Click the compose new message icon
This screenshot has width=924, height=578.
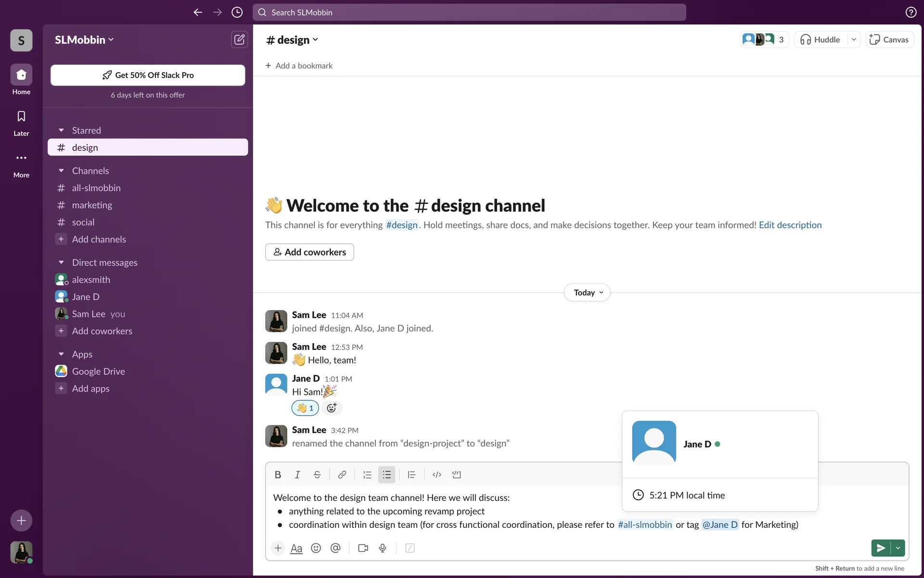point(239,39)
